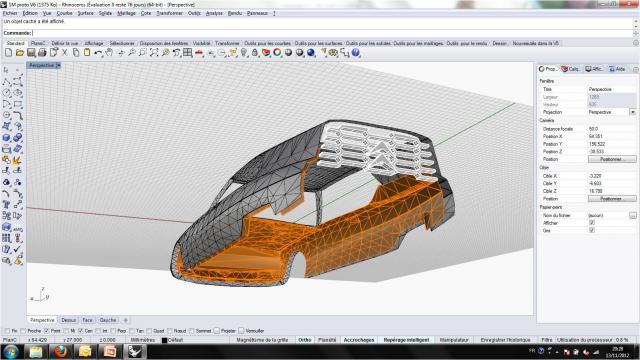Enable the Quad osnap checkbox
This screenshot has height=360, width=640.
149,331
